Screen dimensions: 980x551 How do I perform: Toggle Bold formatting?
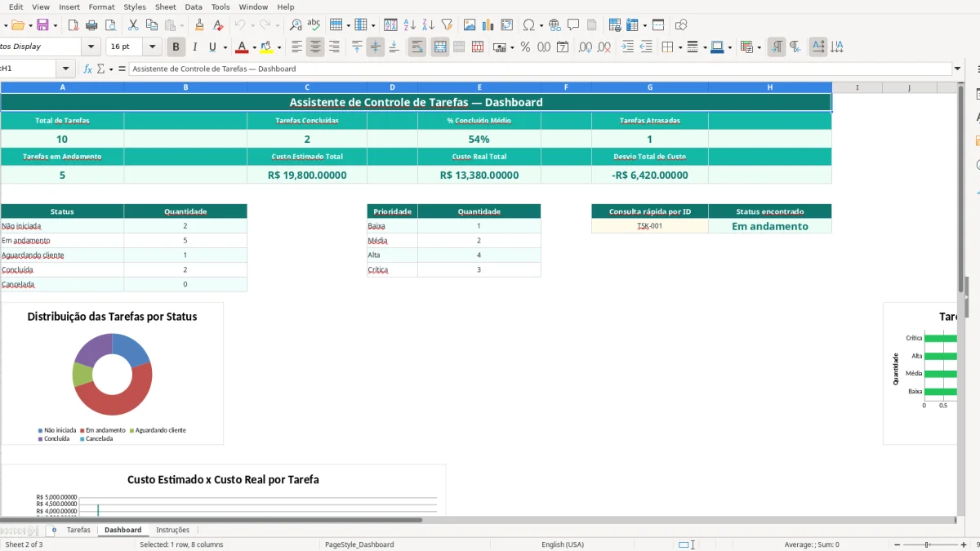point(175,47)
